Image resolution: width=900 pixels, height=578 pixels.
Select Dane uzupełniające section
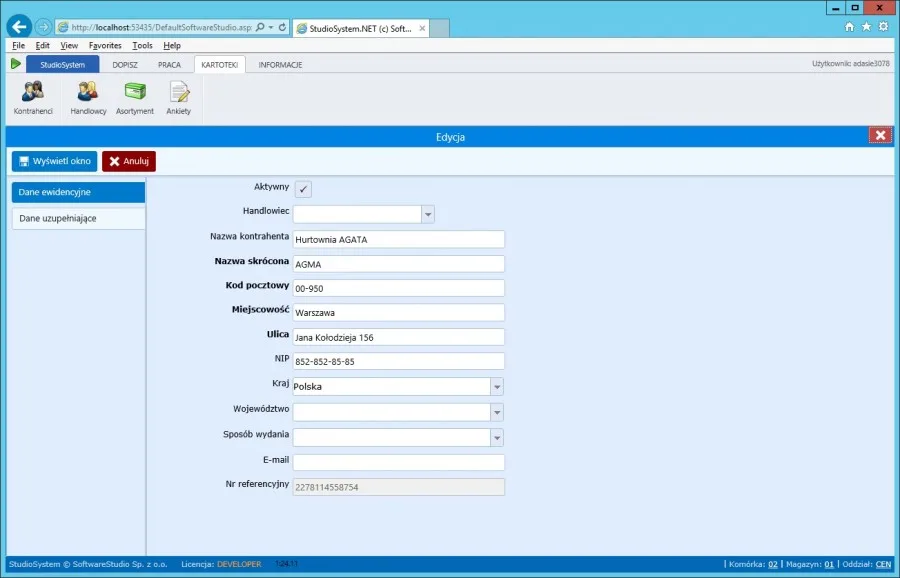click(79, 219)
